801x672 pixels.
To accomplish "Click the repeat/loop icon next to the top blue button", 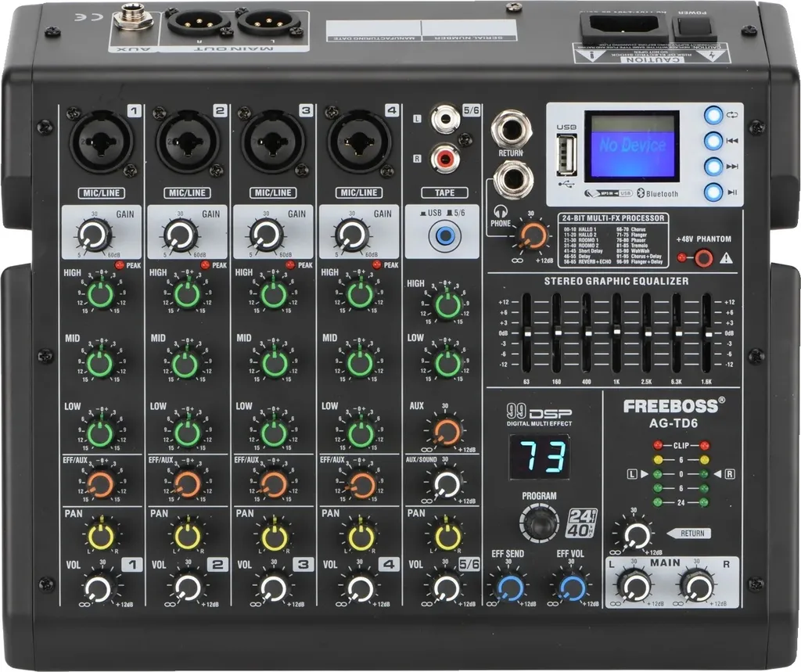I will pyautogui.click(x=732, y=115).
